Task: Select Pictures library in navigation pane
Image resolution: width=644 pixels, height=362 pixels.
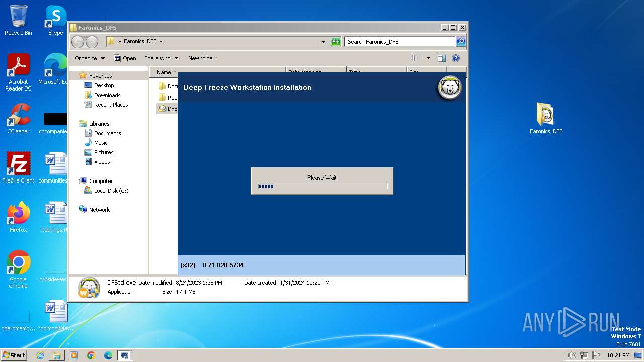Action: pos(103,152)
